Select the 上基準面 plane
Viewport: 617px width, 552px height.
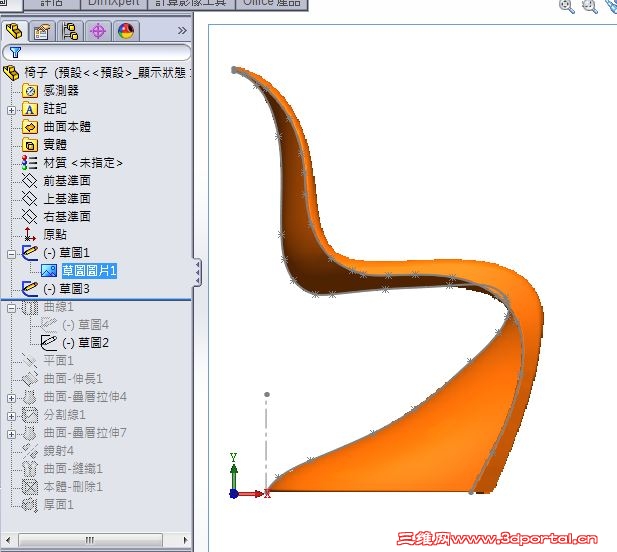[x=67, y=198]
